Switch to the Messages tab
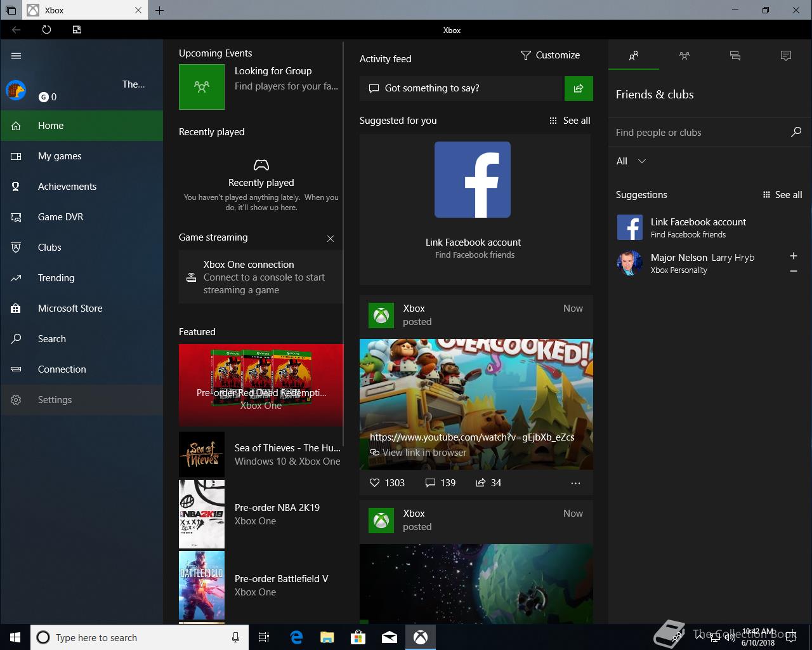 point(735,56)
